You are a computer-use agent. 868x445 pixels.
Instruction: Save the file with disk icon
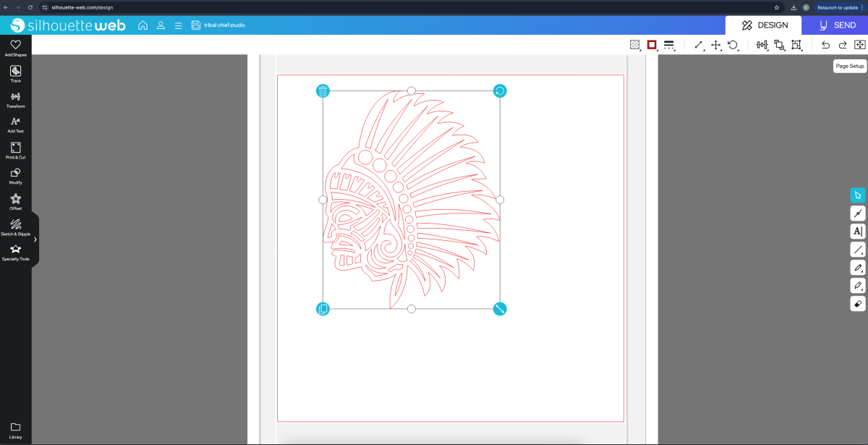point(196,25)
